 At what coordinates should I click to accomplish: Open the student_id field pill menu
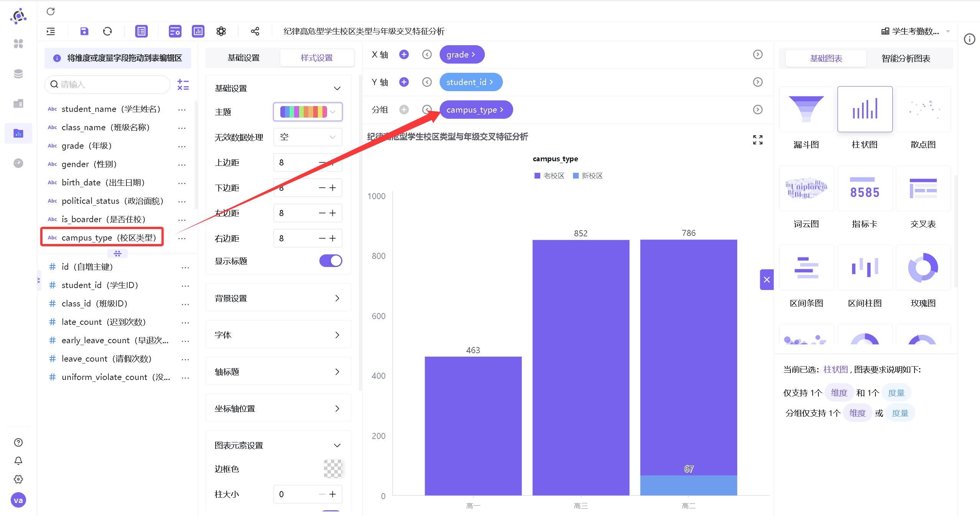pyautogui.click(x=471, y=82)
